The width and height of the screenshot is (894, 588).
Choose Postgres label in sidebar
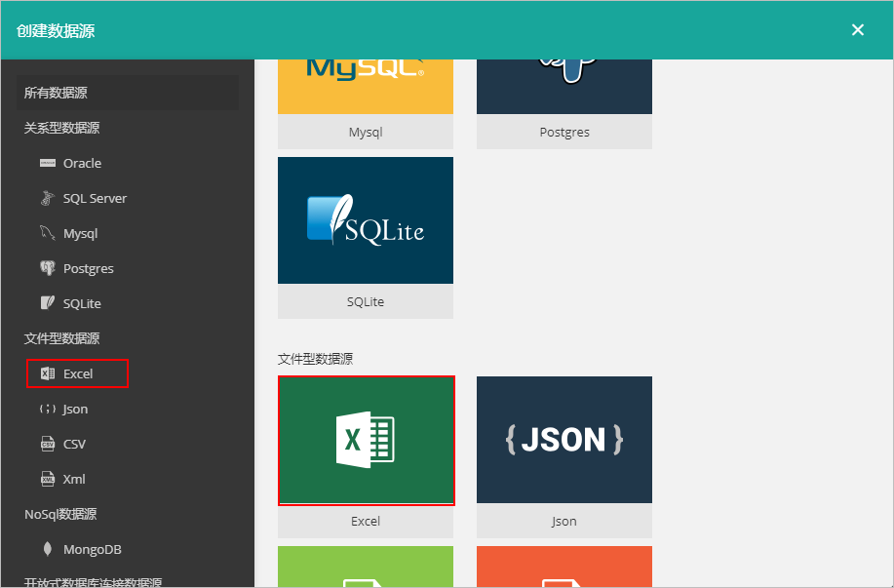89,268
